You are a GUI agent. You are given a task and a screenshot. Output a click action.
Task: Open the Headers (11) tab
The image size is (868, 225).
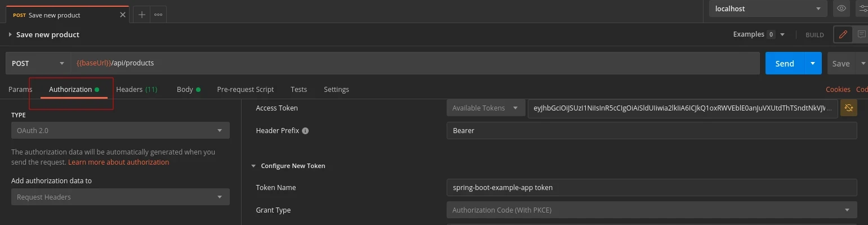[x=137, y=89]
